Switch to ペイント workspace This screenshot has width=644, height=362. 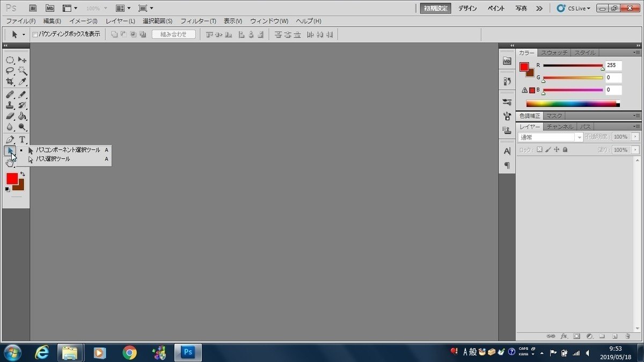coord(496,8)
